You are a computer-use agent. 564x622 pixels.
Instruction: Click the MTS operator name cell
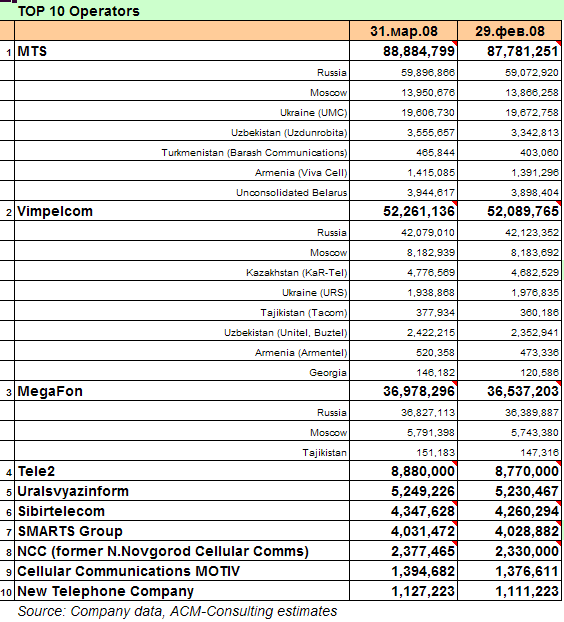[182, 51]
